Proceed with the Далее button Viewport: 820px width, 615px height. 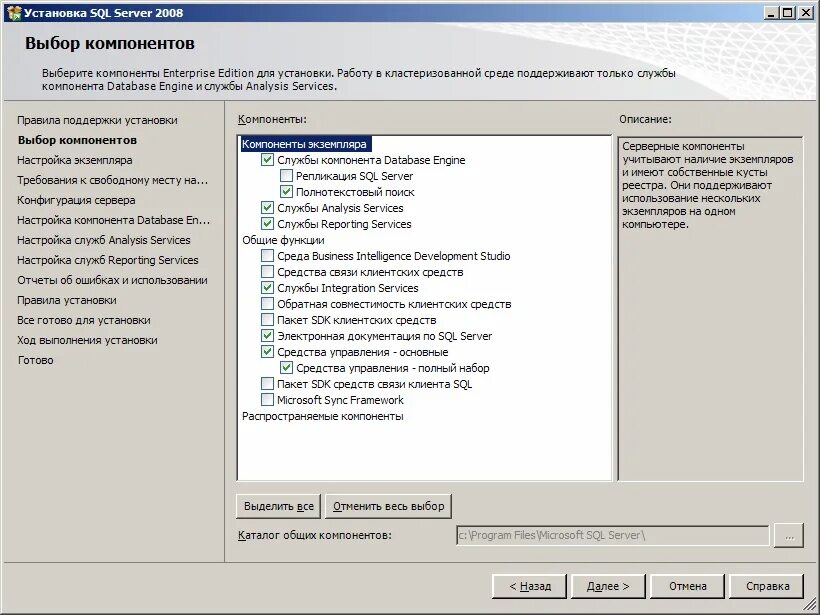coord(608,586)
